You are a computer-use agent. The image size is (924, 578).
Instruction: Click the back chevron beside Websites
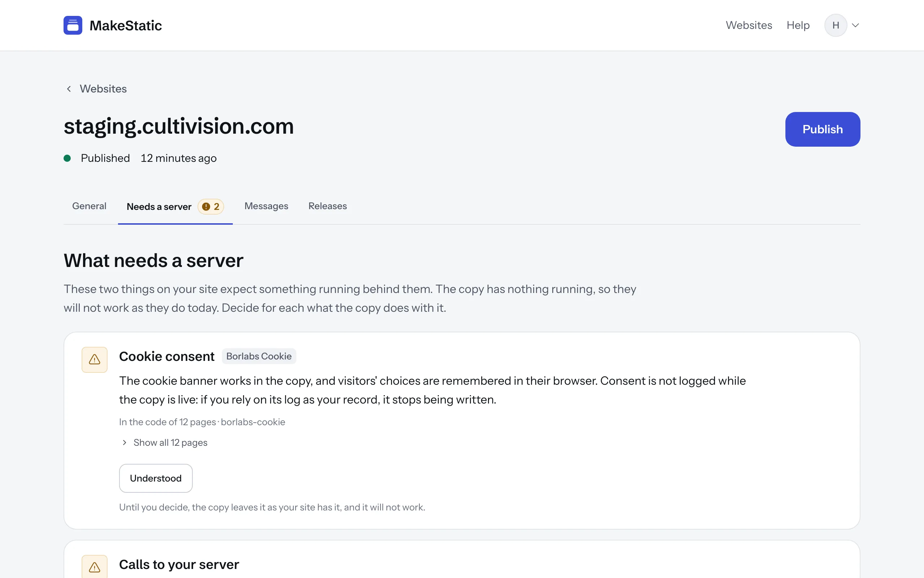pos(69,89)
